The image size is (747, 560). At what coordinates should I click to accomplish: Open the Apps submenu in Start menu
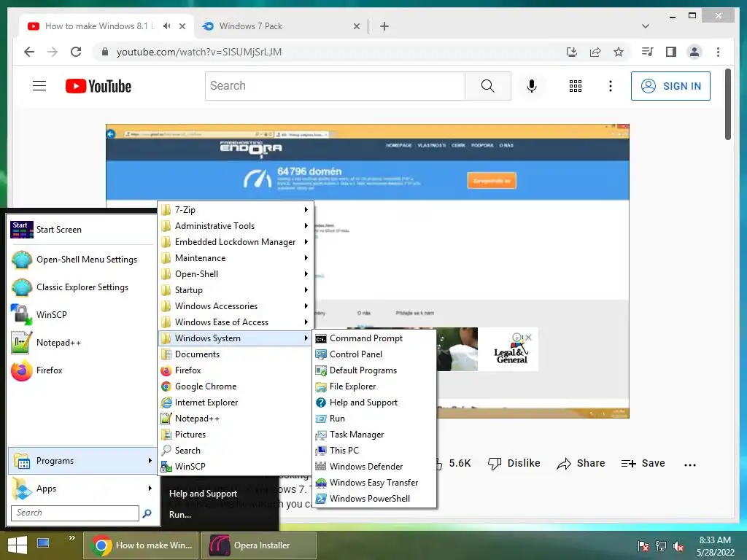(x=82, y=489)
